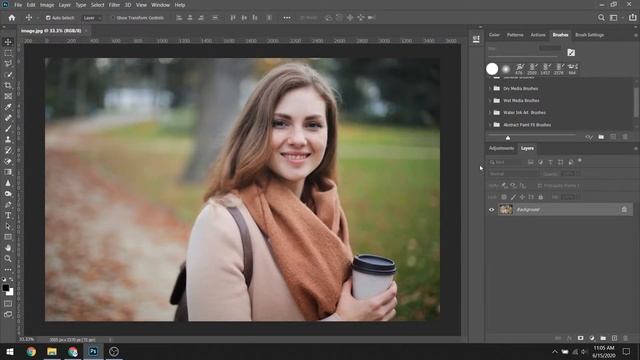
Task: Select the Gradient tool
Action: [8, 172]
